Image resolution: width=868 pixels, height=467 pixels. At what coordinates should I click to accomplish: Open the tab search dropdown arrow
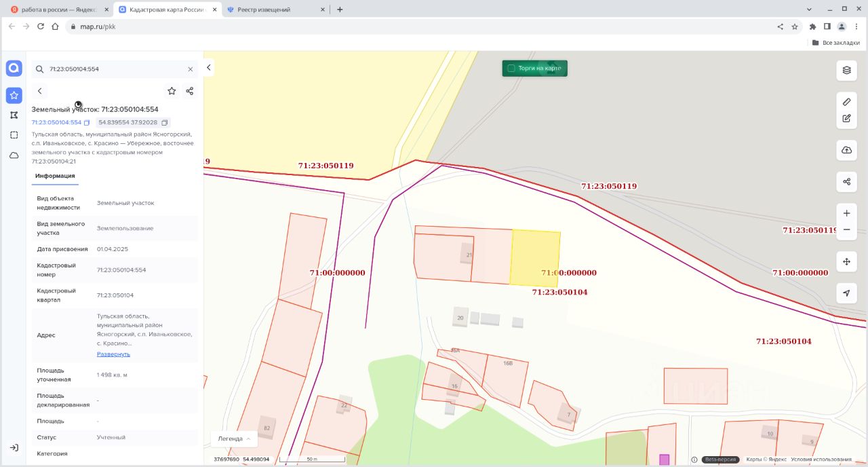810,10
